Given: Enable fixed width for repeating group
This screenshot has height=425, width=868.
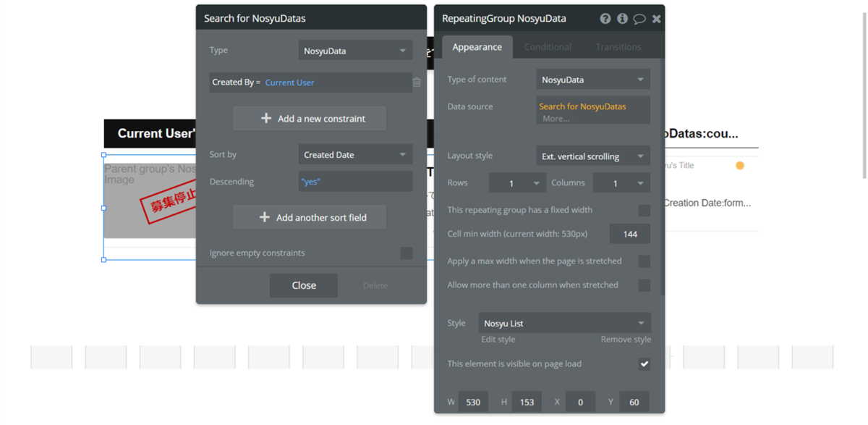Looking at the screenshot, I should coord(644,210).
